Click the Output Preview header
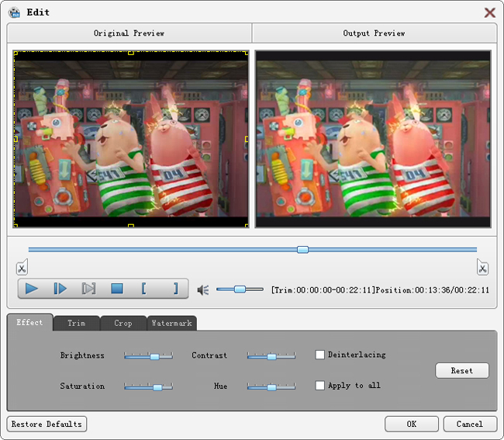The height and width of the screenshot is (440, 504). [375, 33]
